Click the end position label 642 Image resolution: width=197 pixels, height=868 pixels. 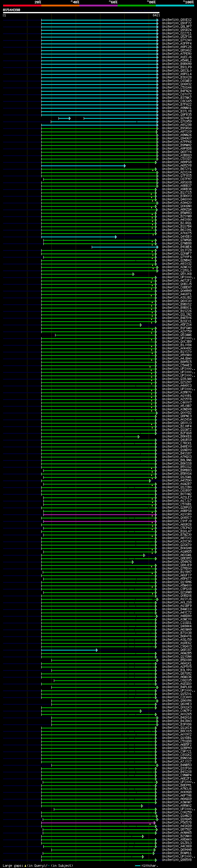(x=155, y=15)
